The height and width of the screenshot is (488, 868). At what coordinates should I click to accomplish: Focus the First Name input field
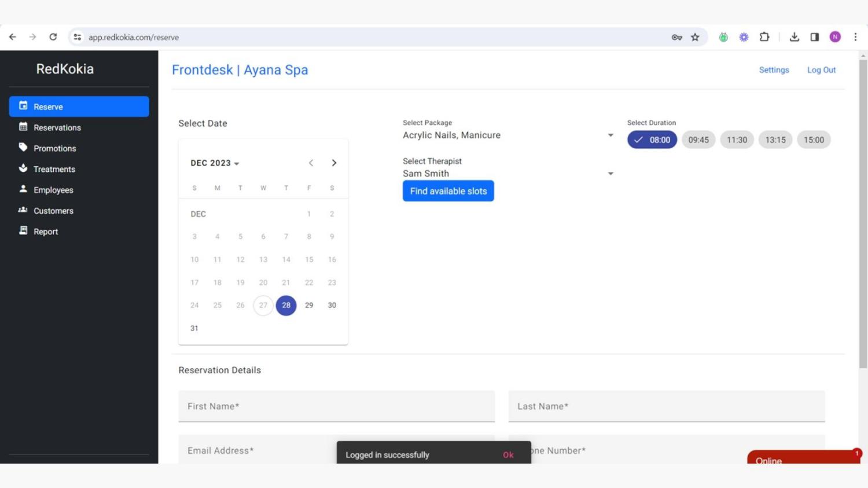[336, 406]
